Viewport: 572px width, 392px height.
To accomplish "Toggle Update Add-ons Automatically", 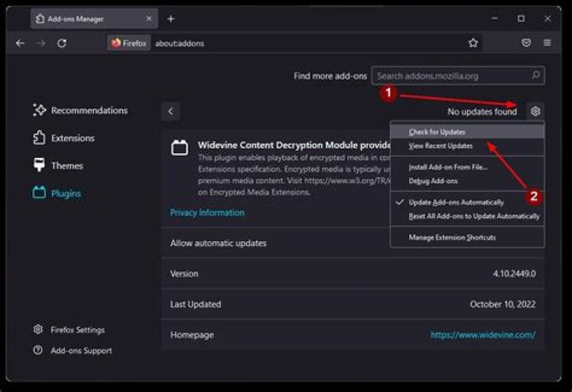I will 467,202.
